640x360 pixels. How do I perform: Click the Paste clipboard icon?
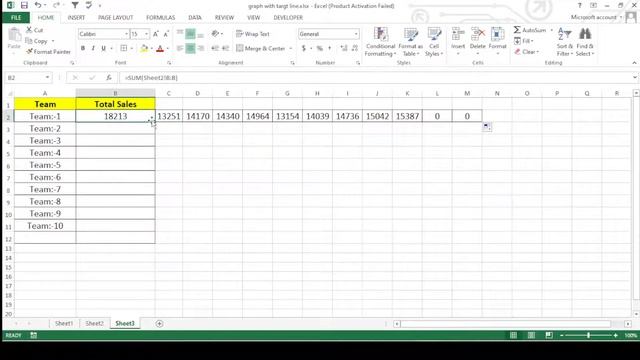click(x=14, y=36)
